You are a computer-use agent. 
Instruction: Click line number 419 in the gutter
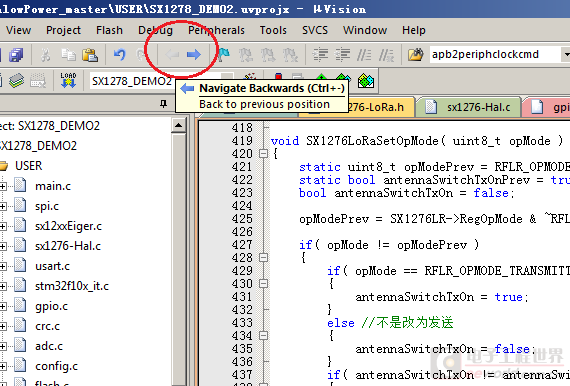click(242, 141)
